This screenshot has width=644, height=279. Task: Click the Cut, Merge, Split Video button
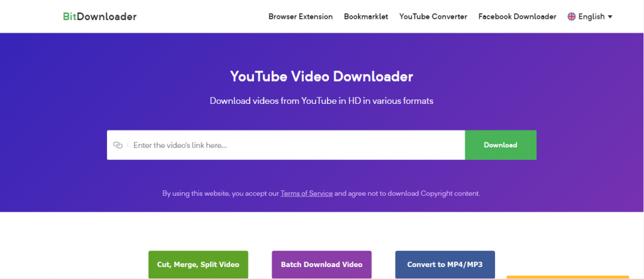[198, 265]
